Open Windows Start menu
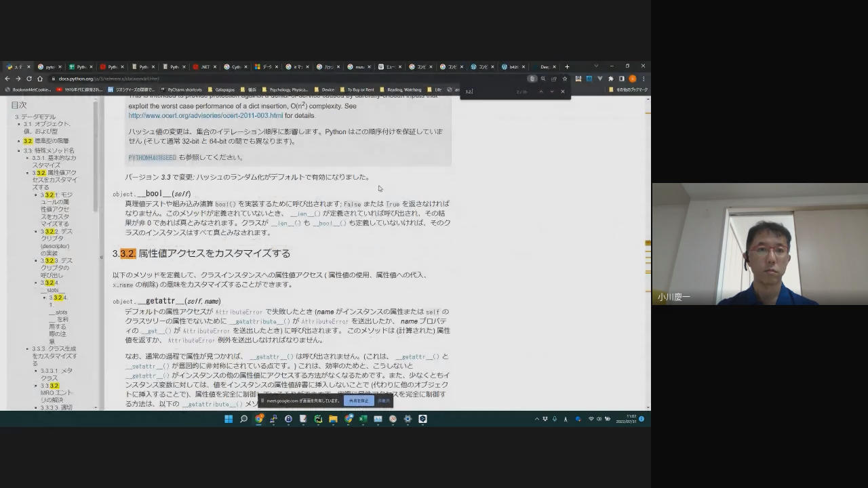Image resolution: width=868 pixels, height=488 pixels. (229, 419)
